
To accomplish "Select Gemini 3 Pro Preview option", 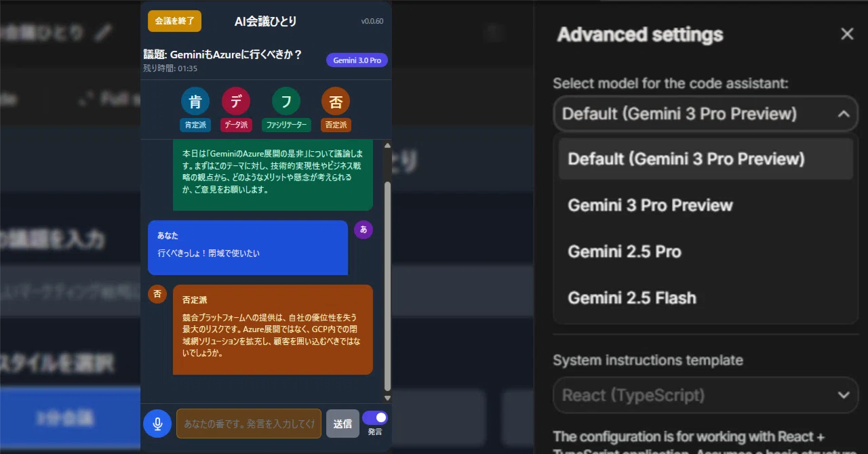I will tap(706, 205).
